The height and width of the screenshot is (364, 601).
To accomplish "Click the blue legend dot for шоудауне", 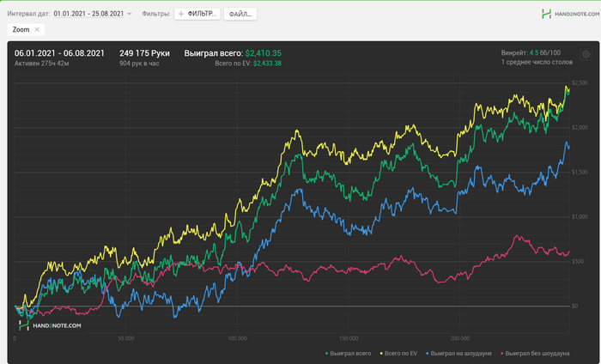I will (428, 354).
